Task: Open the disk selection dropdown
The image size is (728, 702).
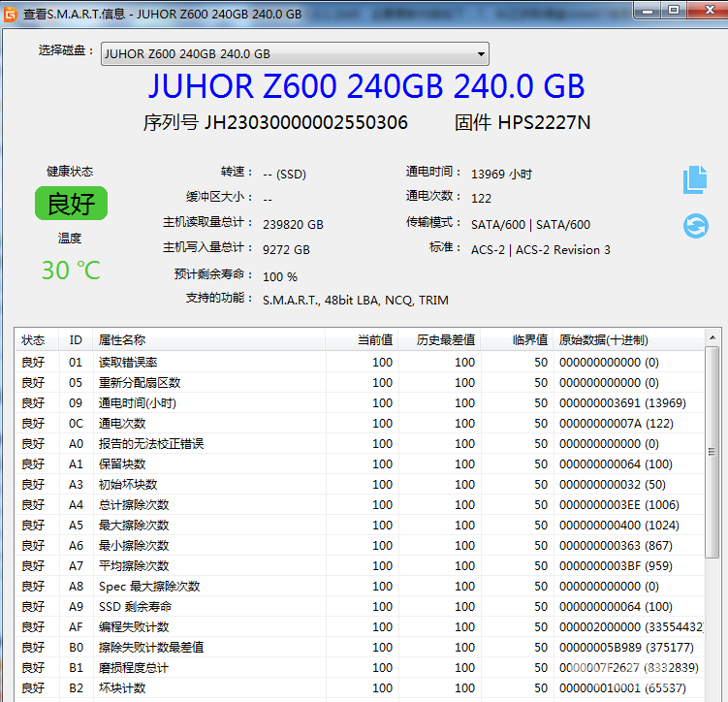Action: point(296,54)
